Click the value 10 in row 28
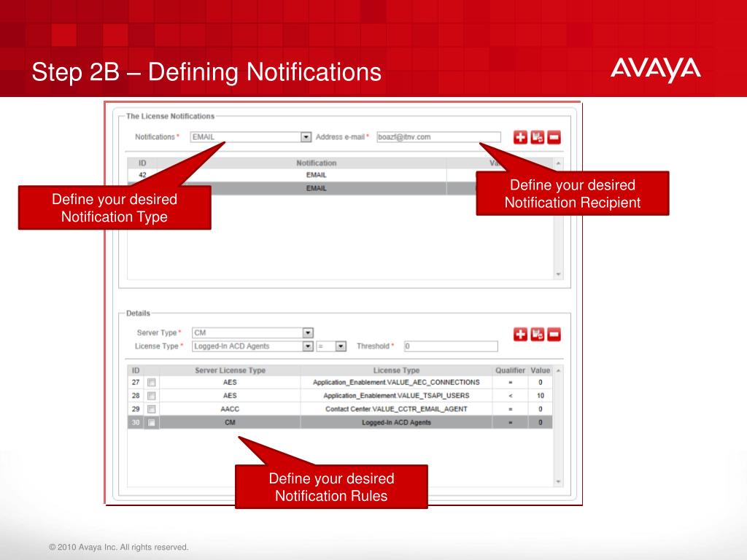The image size is (747, 560). point(541,396)
